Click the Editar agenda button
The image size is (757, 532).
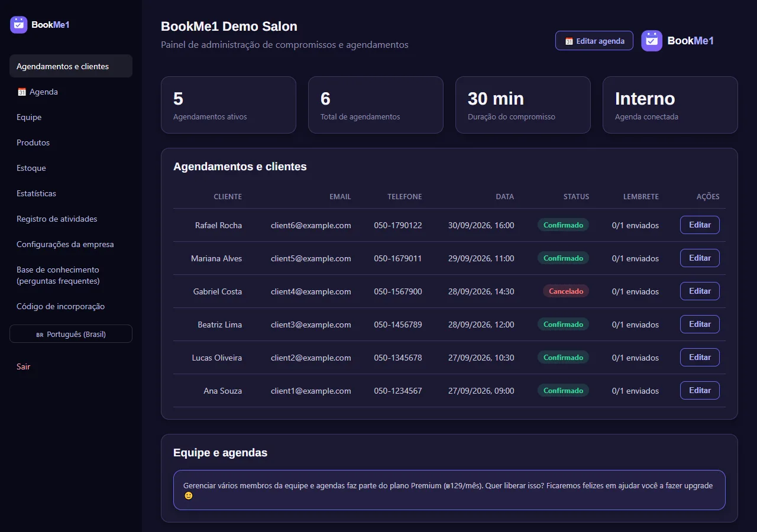click(x=594, y=41)
